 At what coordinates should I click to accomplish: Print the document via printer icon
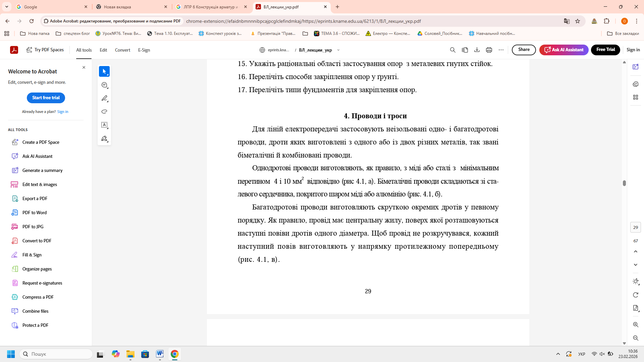click(489, 50)
